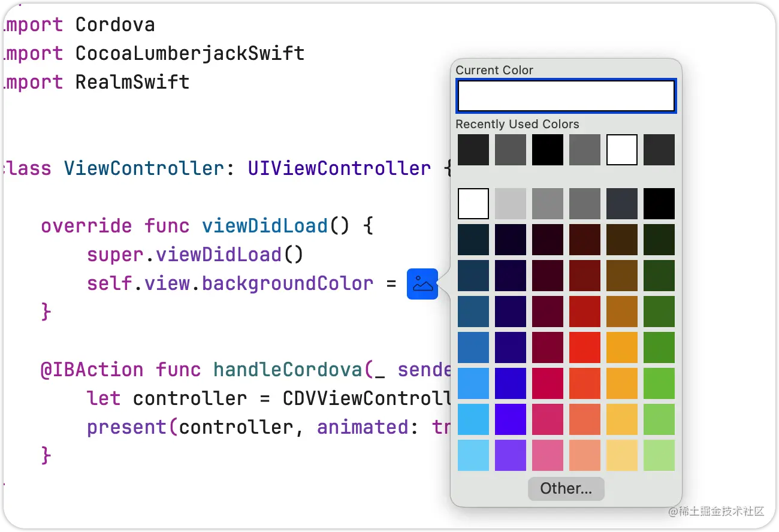This screenshot has height=532, width=779.
Task: Pick the bright orange palette swatch
Action: [622, 347]
